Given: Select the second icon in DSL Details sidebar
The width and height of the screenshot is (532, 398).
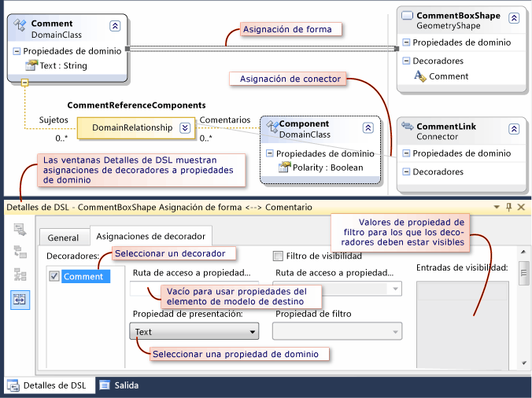Looking at the screenshot, I should [20, 252].
